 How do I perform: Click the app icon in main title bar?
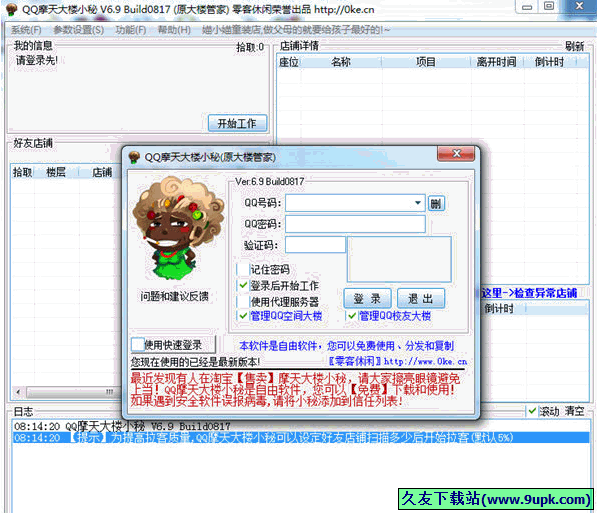pos(11,9)
